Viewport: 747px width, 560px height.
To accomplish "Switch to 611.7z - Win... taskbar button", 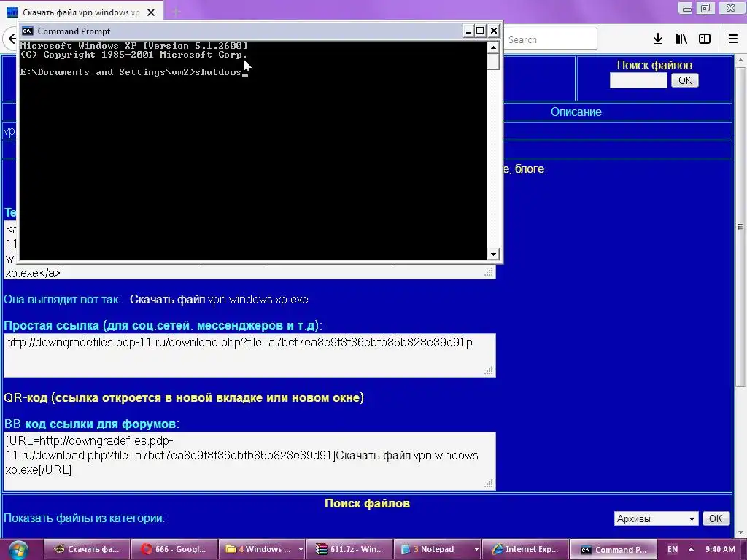I will point(349,549).
